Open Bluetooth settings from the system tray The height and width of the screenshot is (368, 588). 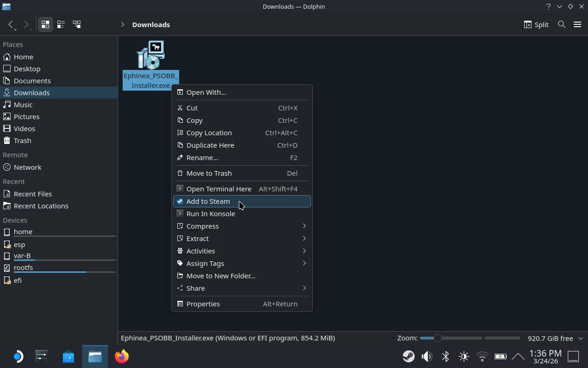[445, 356]
